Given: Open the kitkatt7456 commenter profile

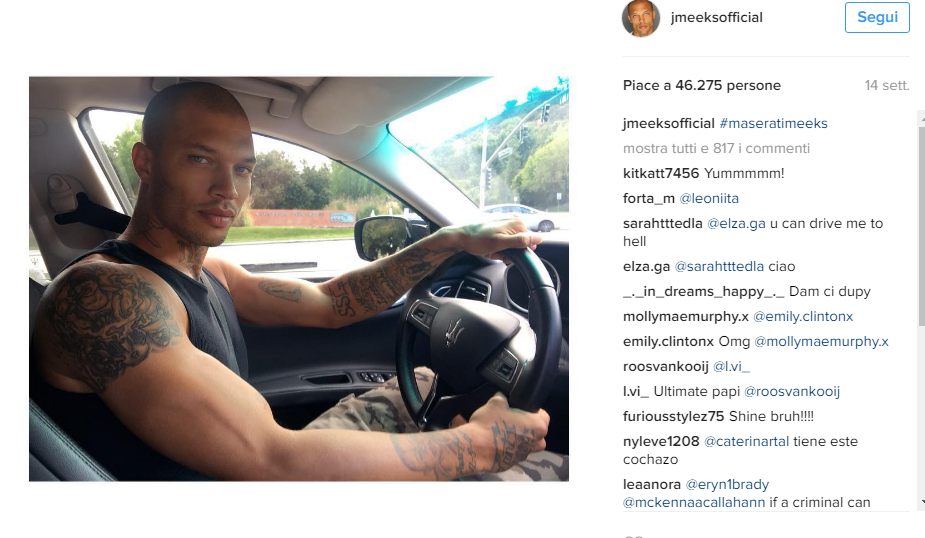Looking at the screenshot, I should pyautogui.click(x=661, y=173).
